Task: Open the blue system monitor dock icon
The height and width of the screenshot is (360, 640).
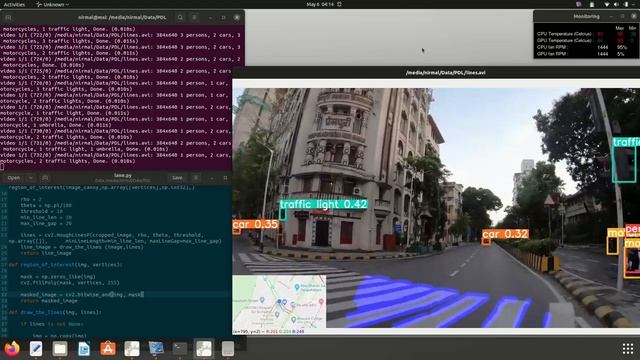Action: (156, 349)
